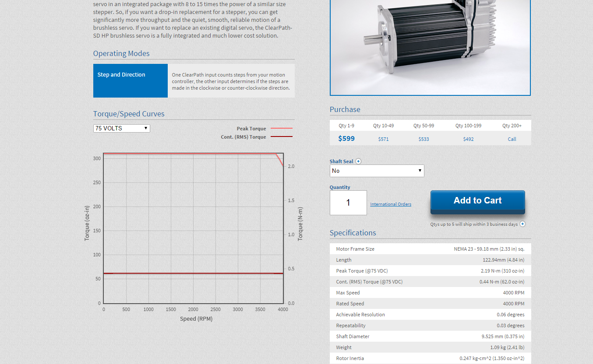Click the $599 Qty 1-9 price

click(x=346, y=139)
